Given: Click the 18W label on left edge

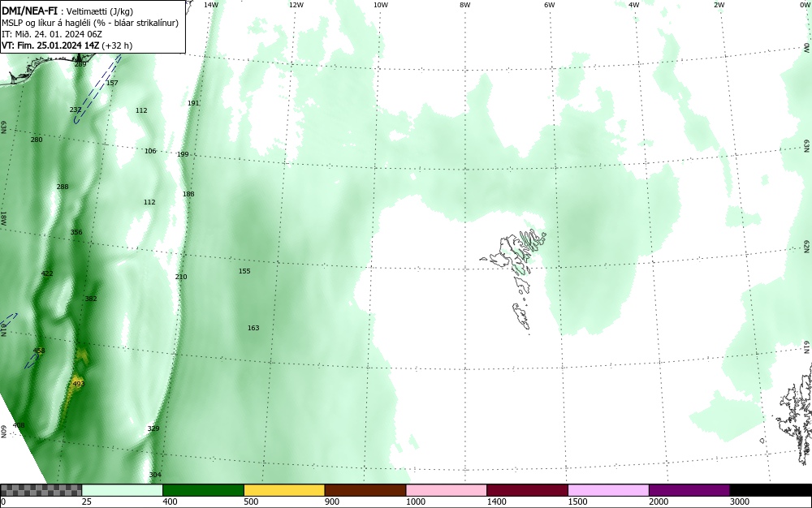Looking at the screenshot, I should click(3, 217).
